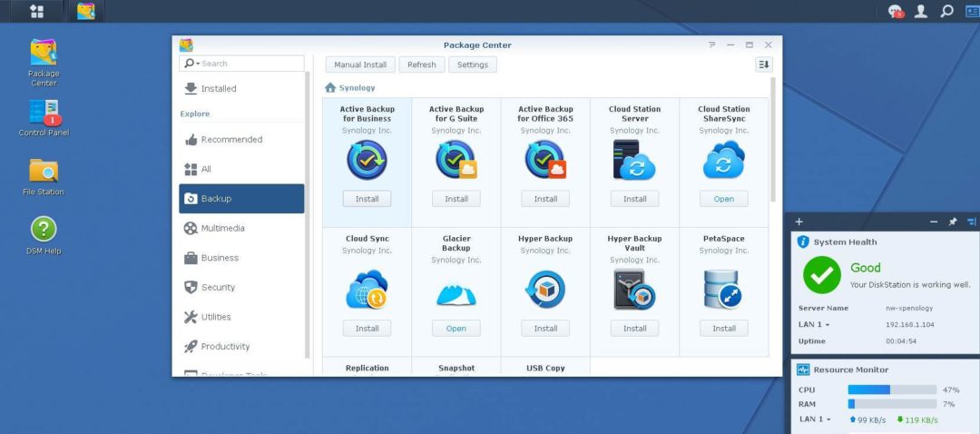980x434 pixels.
Task: Select Package Center icon in top taskbar
Action: [85, 11]
